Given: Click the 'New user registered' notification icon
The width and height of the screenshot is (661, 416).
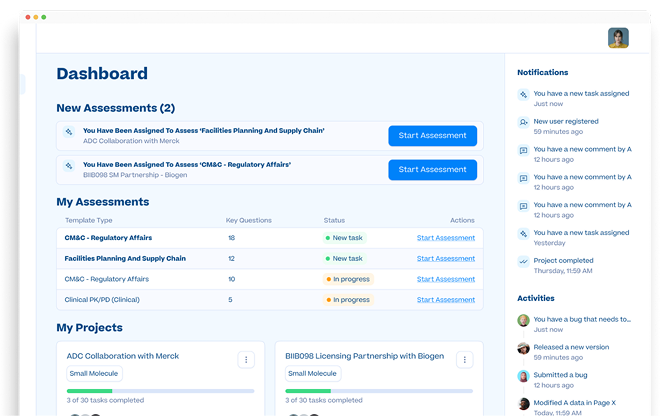Looking at the screenshot, I should pyautogui.click(x=523, y=122).
